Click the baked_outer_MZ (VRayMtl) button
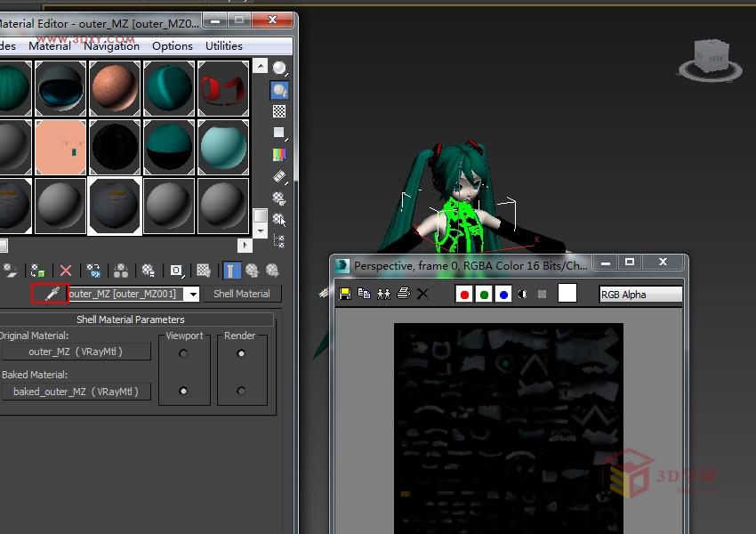This screenshot has height=534, width=756. [76, 392]
